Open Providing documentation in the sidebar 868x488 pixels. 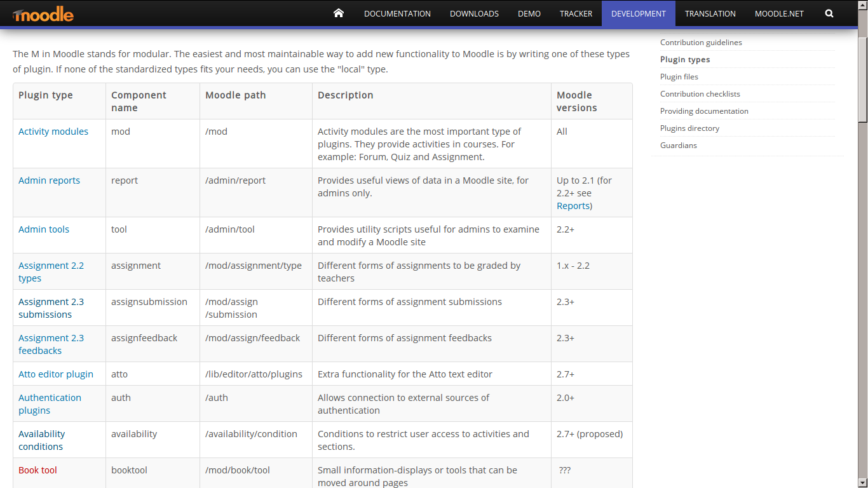(704, 111)
